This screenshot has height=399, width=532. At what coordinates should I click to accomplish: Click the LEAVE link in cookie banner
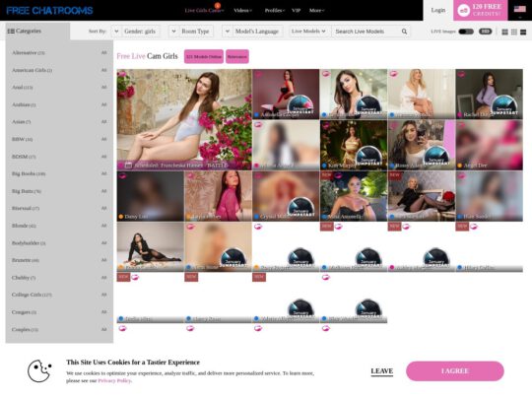tap(381, 371)
